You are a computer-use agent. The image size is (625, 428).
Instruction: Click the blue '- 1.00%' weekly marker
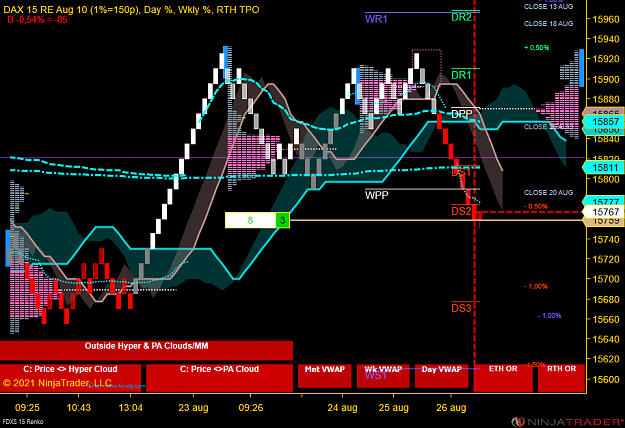click(x=549, y=316)
